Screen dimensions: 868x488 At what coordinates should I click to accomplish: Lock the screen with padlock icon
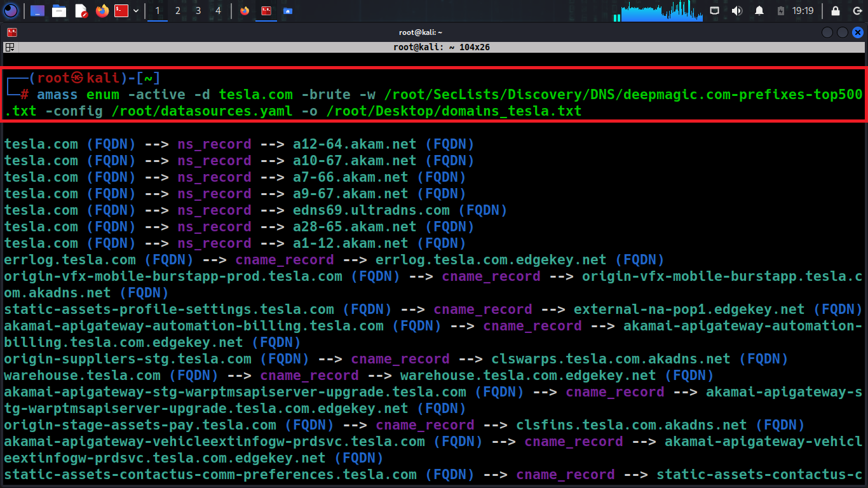coord(836,11)
